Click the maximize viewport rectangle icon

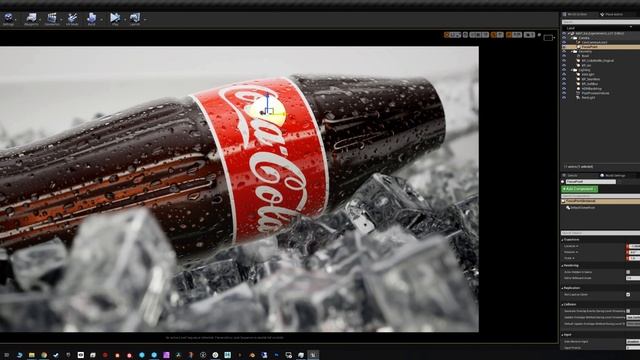pyautogui.click(x=549, y=38)
